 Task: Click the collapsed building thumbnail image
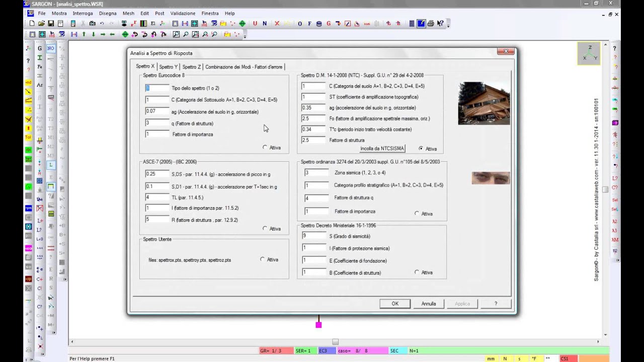pos(484,103)
